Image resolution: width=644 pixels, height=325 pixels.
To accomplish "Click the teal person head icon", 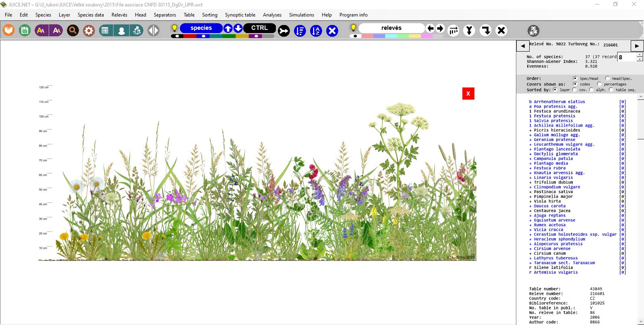I will pos(121,30).
